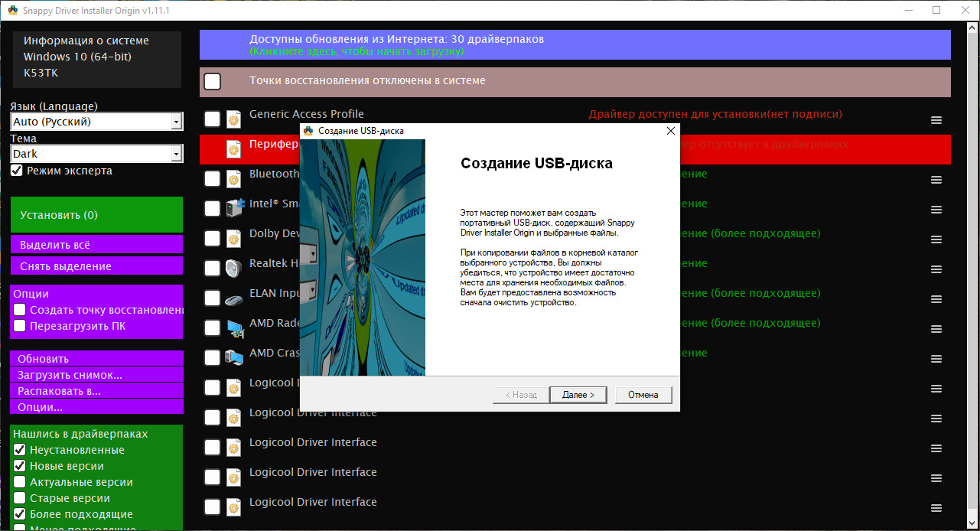Click the Intel driver computer icon
This screenshot has height=531, width=980.
tap(234, 208)
